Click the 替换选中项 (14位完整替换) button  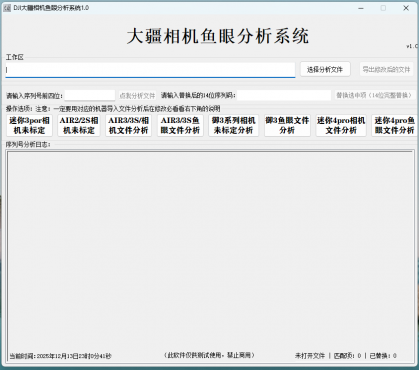pyautogui.click(x=374, y=96)
